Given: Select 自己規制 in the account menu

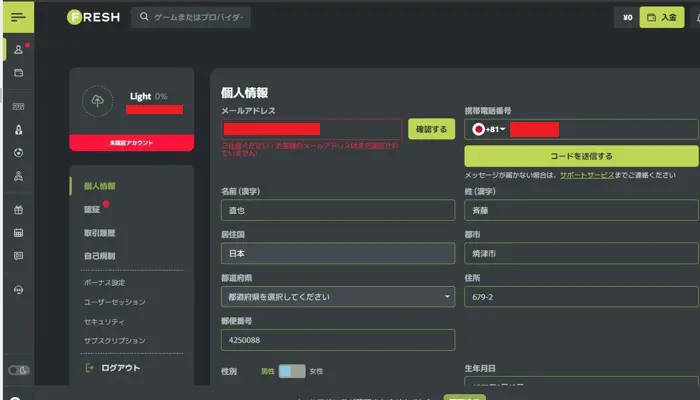Looking at the screenshot, I should coord(100,256).
